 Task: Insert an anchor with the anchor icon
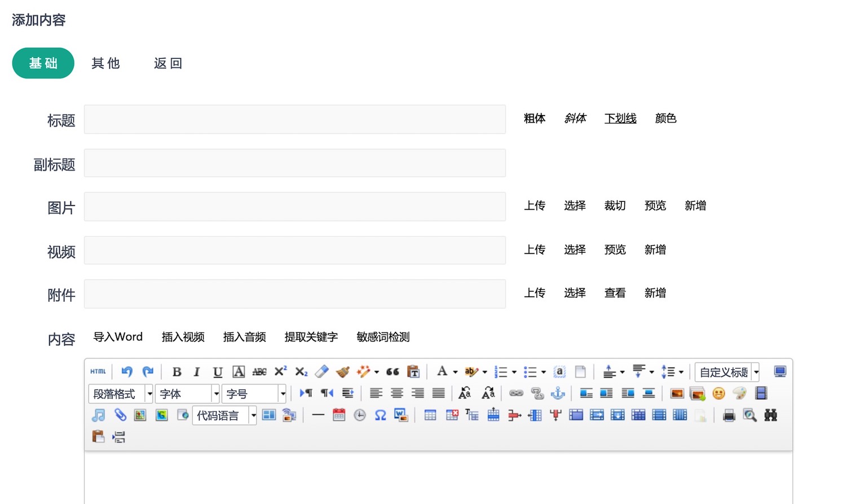coord(557,394)
